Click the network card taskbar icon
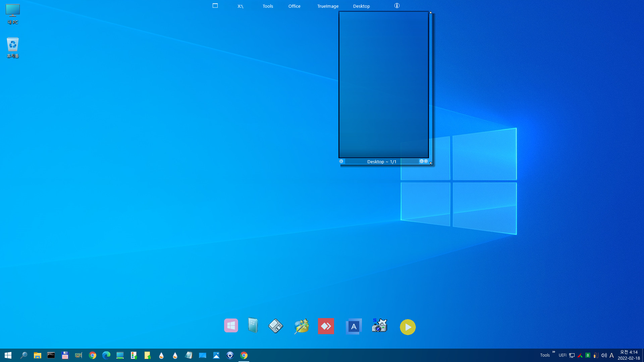 pyautogui.click(x=78, y=355)
